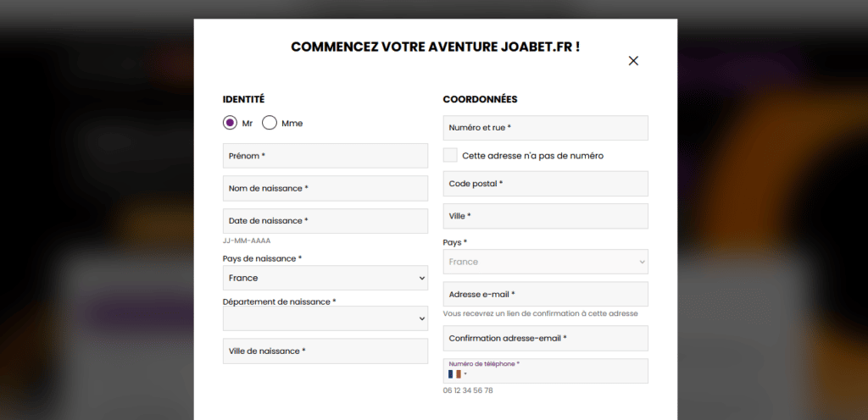The width and height of the screenshot is (868, 420).
Task: Click the '06 12 34 56 78' phone example
Action: pos(468,390)
